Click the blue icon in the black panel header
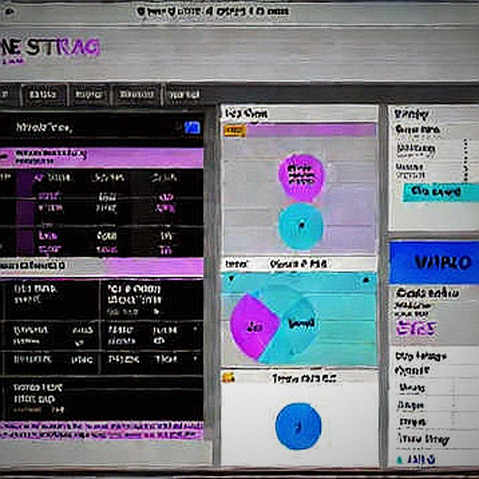The height and width of the screenshot is (479, 479). 192,128
